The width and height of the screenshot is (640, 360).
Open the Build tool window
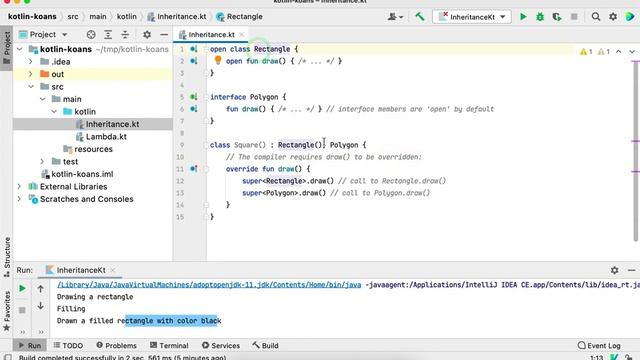coord(265,346)
